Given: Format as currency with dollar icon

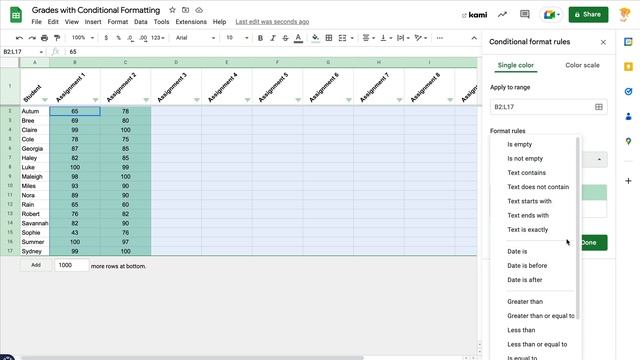Looking at the screenshot, I should pyautogui.click(x=106, y=38).
